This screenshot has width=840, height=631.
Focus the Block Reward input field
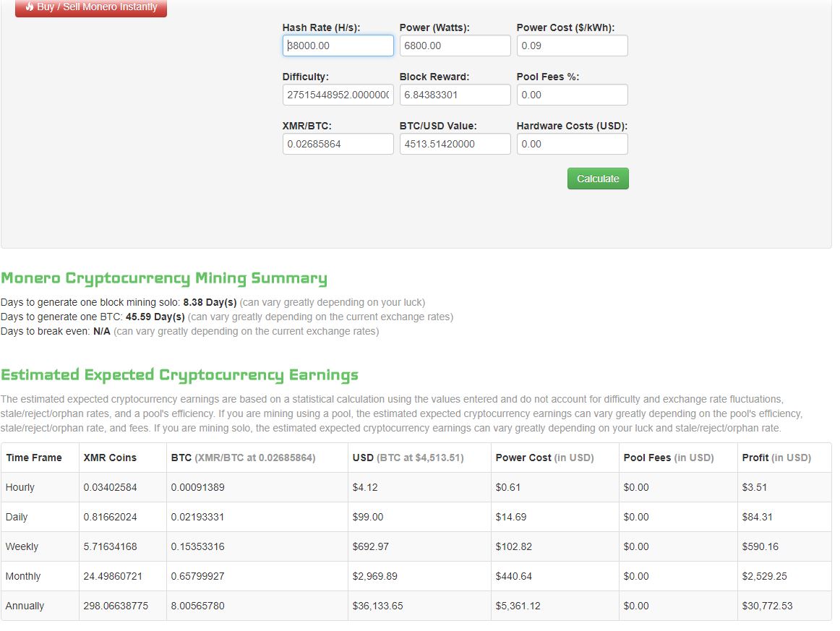[x=455, y=95]
